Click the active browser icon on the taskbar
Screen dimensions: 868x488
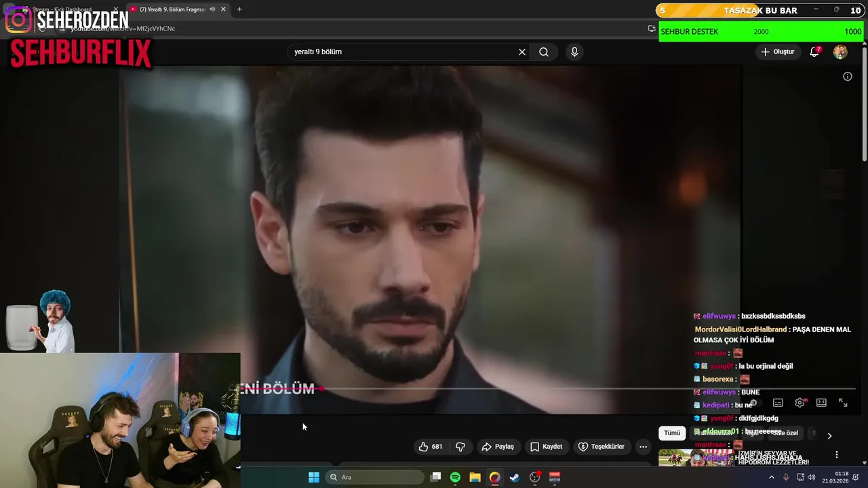tap(495, 477)
